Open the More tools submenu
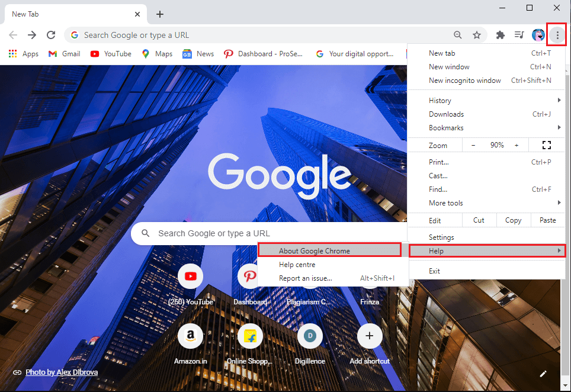This screenshot has height=392, width=571. [446, 203]
